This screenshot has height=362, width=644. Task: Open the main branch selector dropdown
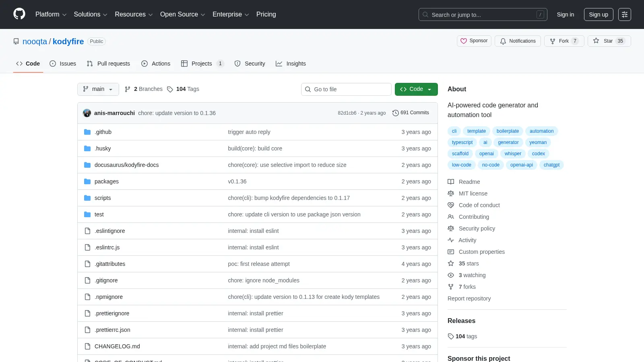(x=98, y=89)
